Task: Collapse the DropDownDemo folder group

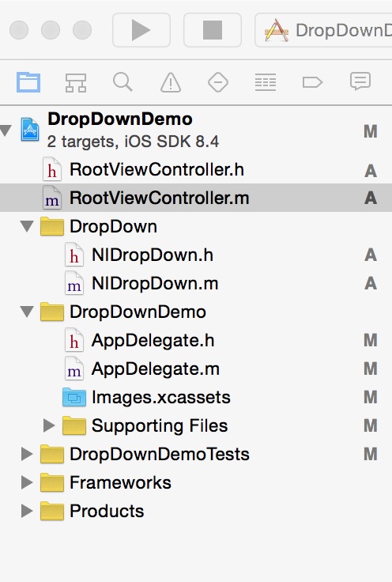Action: pos(27,312)
